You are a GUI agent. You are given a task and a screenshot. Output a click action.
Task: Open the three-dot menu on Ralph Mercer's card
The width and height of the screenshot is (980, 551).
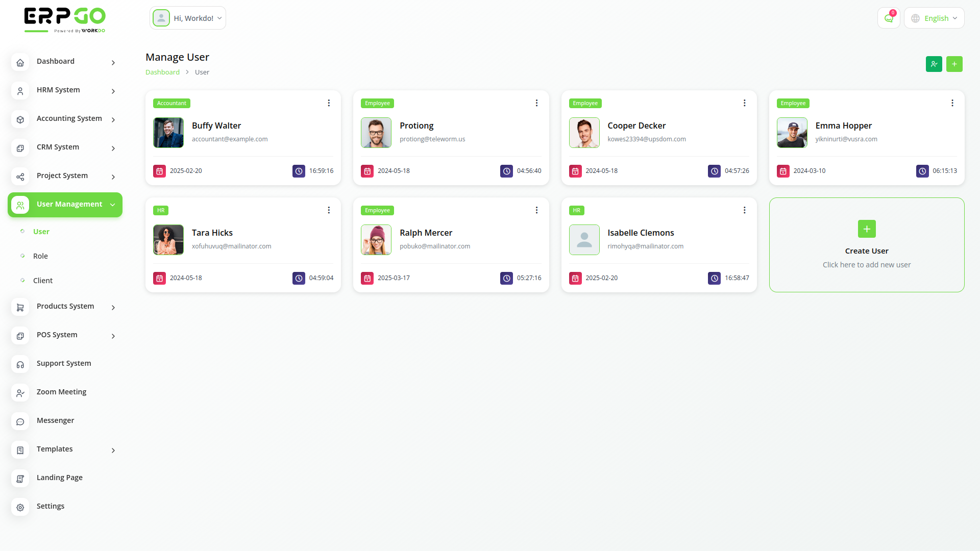pos(536,210)
